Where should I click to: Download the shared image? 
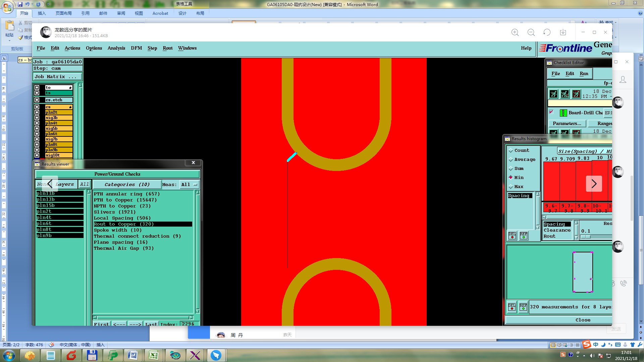[x=563, y=33]
